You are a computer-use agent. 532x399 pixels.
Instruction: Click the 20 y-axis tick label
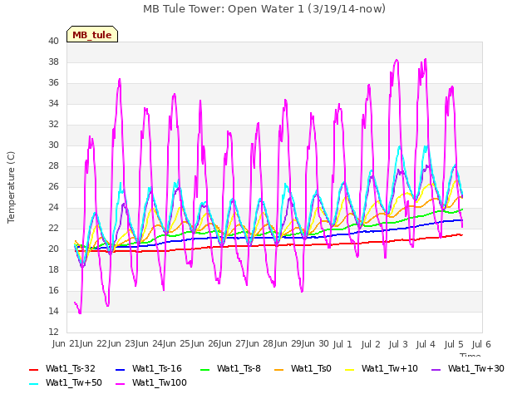53,249
